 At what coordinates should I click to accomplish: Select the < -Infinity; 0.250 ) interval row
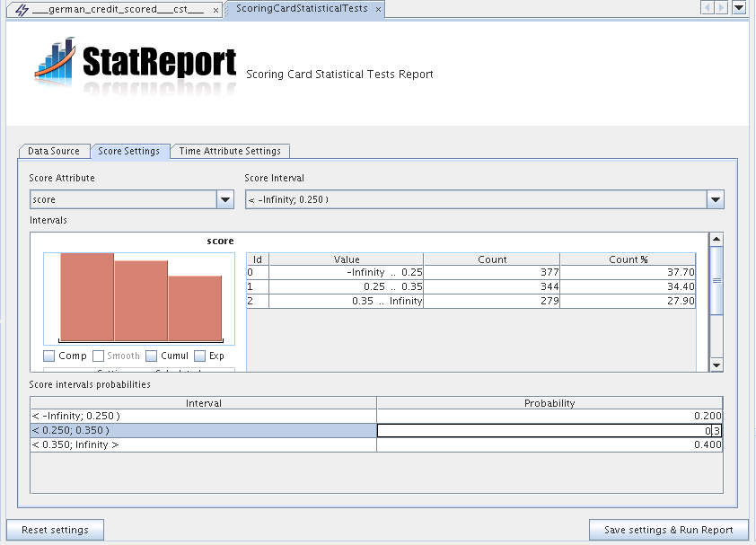[x=204, y=417]
